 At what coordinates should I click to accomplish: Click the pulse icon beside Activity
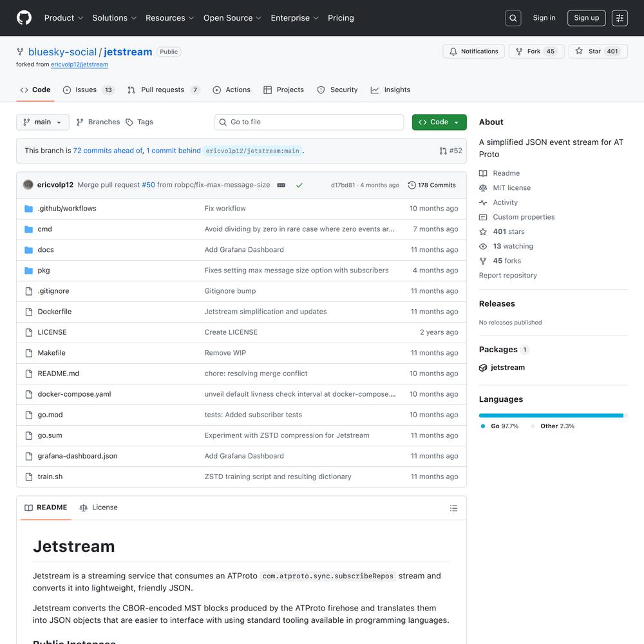tap(483, 202)
